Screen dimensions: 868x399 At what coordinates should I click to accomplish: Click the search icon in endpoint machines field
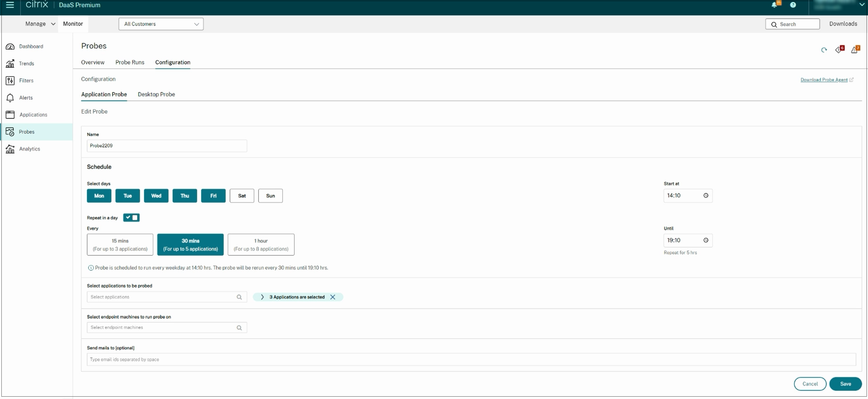239,327
